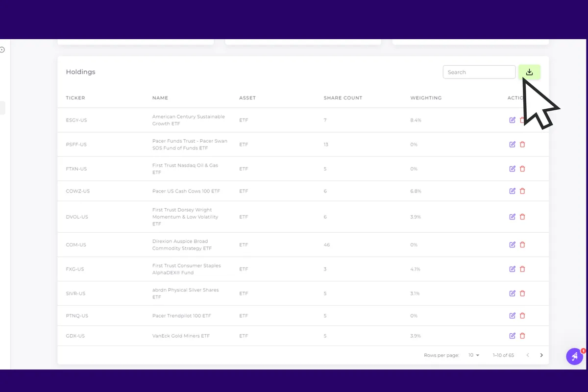Edit the PTNQ-US Pacer Trendpilot holding
The width and height of the screenshot is (588, 392).
coord(513,316)
